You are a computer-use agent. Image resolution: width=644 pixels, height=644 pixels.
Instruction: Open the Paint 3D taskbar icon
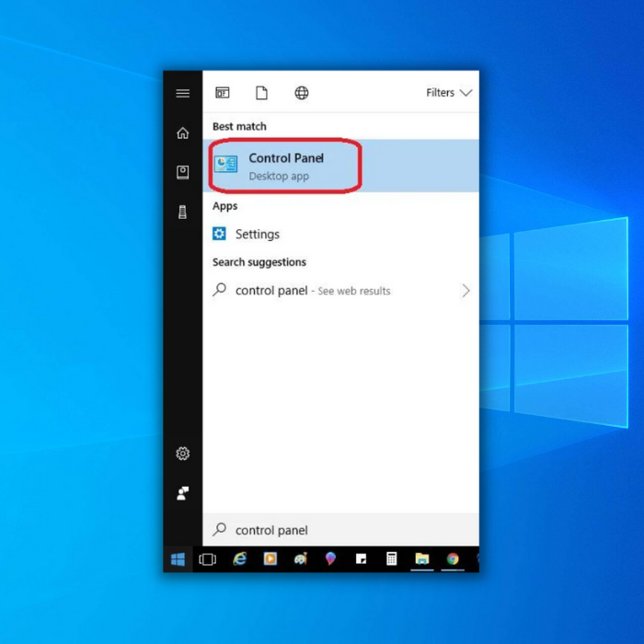click(x=330, y=559)
